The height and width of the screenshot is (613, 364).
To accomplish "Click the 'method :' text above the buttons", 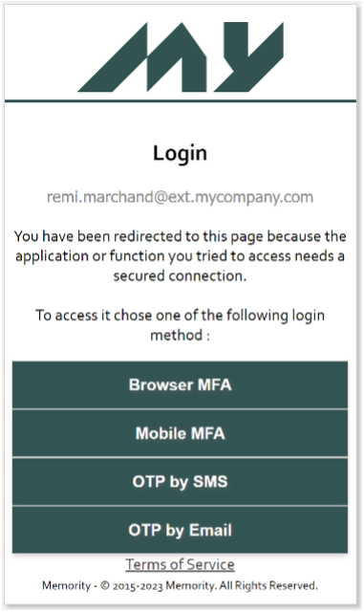I will pos(180,335).
